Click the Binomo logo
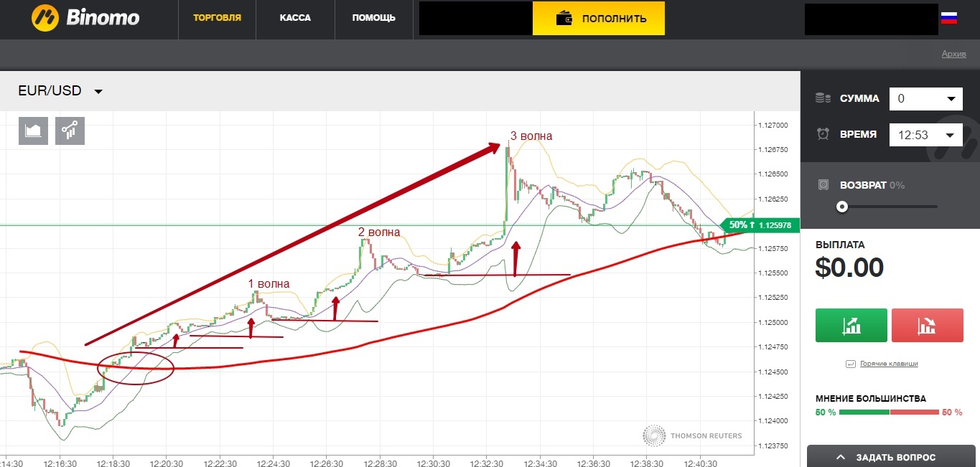This screenshot has height=467, width=980. tap(85, 18)
